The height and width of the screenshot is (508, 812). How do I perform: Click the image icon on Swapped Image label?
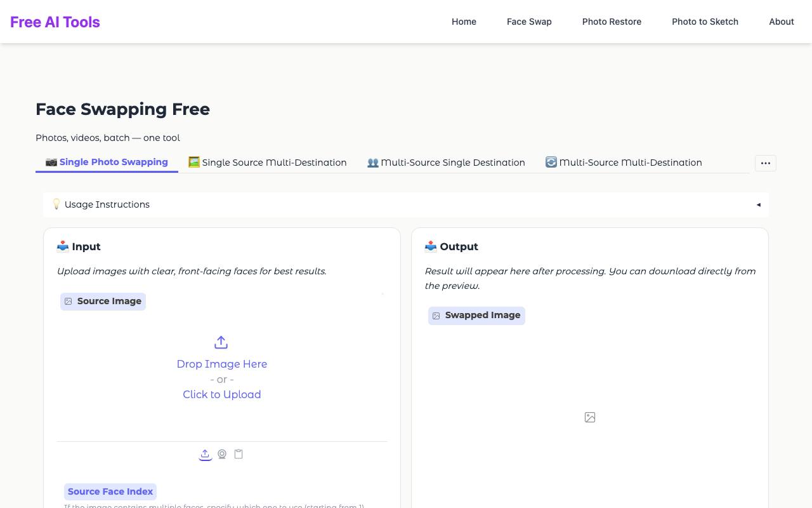pyautogui.click(x=436, y=316)
